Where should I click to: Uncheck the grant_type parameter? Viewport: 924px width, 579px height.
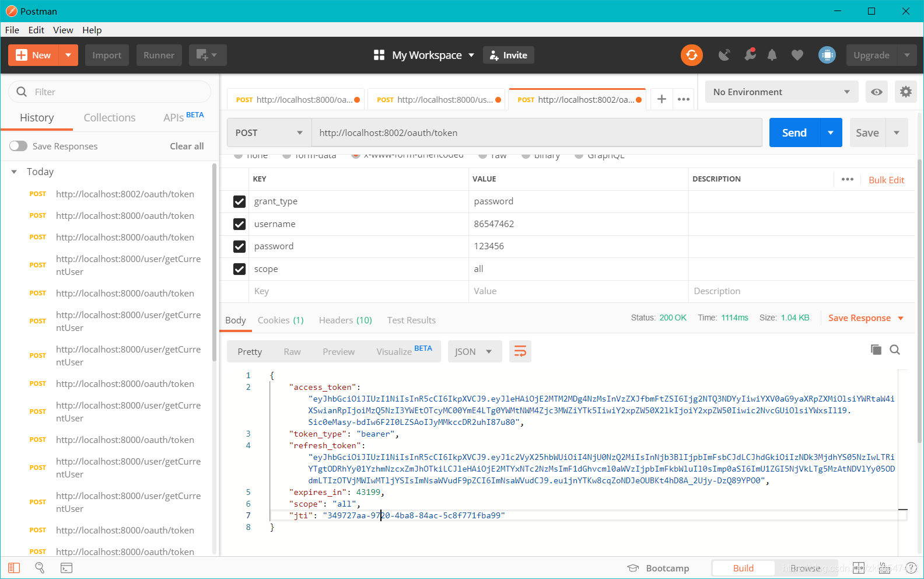239,201
